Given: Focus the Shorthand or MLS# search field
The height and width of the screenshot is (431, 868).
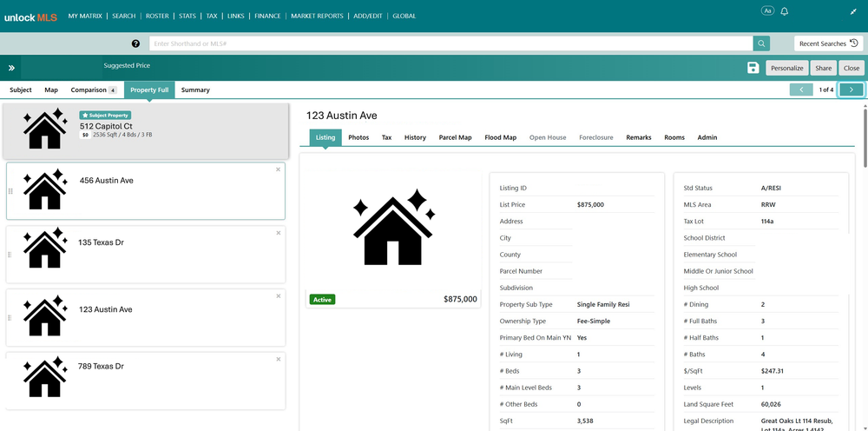Looking at the screenshot, I should (450, 43).
